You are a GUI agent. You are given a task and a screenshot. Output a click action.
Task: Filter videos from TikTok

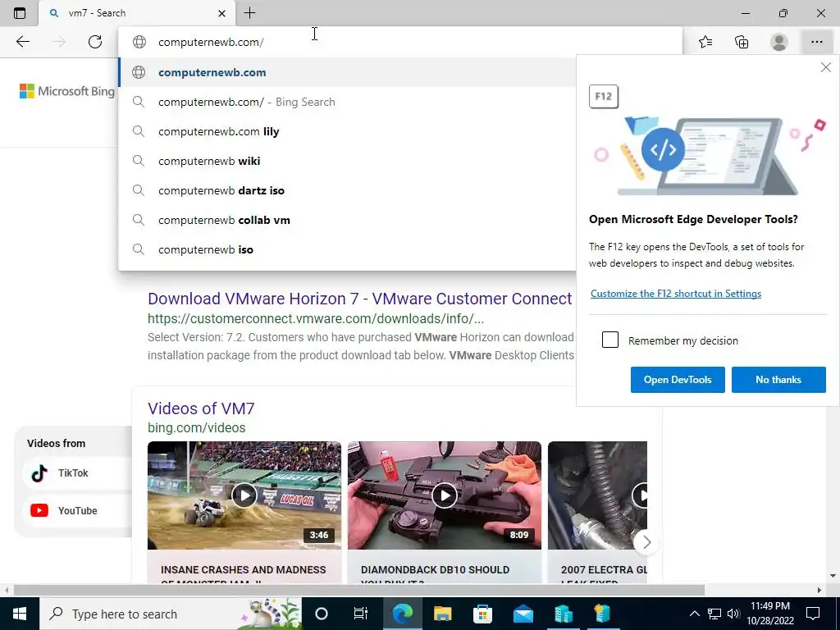(x=75, y=473)
